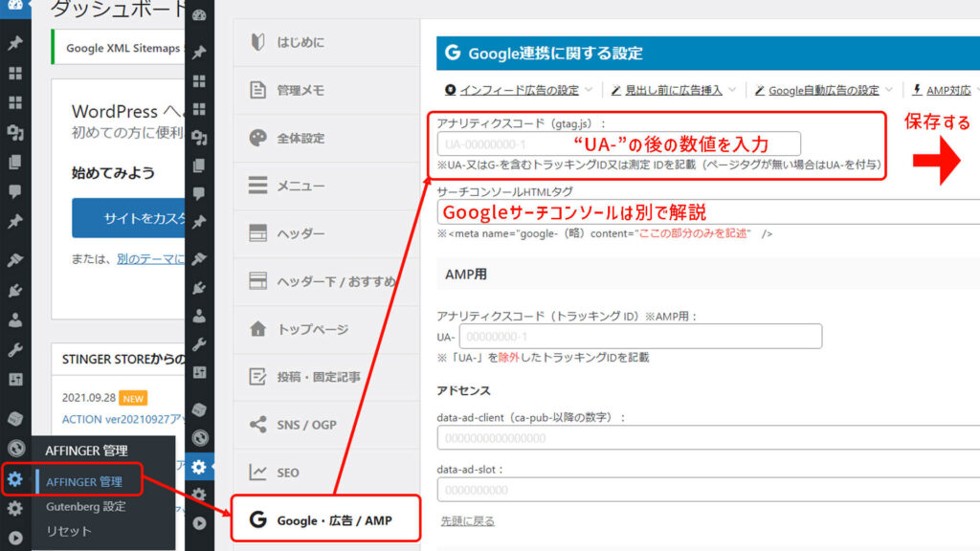Click play-circle collapse icon in Dashboard page sidebar
This screenshot has height=551, width=980.
click(15, 538)
